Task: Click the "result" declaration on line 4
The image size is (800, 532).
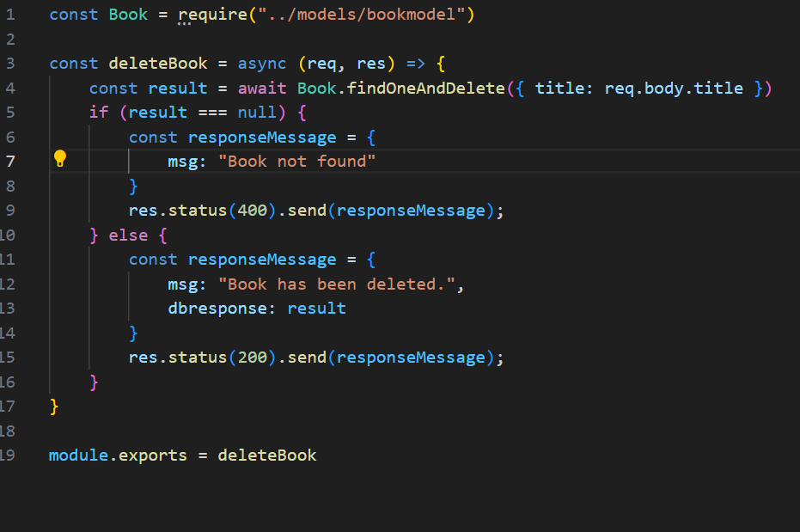Action: coord(178,88)
